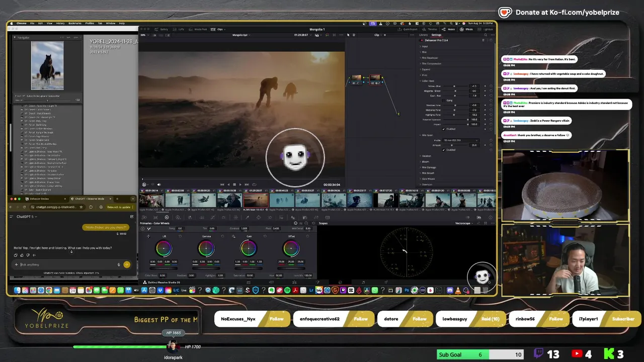Screen dimensions: 644x362
Task: Select the Settings tab in Effects panel
Action: pos(436,35)
